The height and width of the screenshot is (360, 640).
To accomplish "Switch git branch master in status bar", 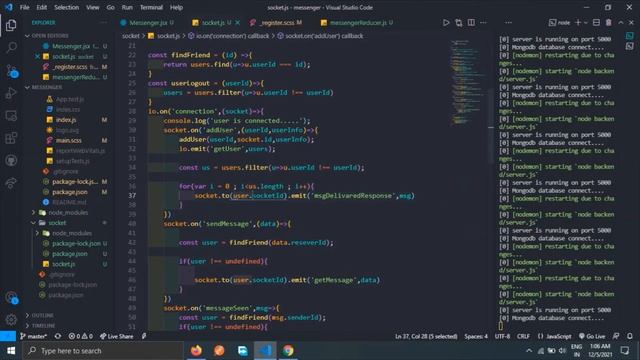I will coord(33,336).
